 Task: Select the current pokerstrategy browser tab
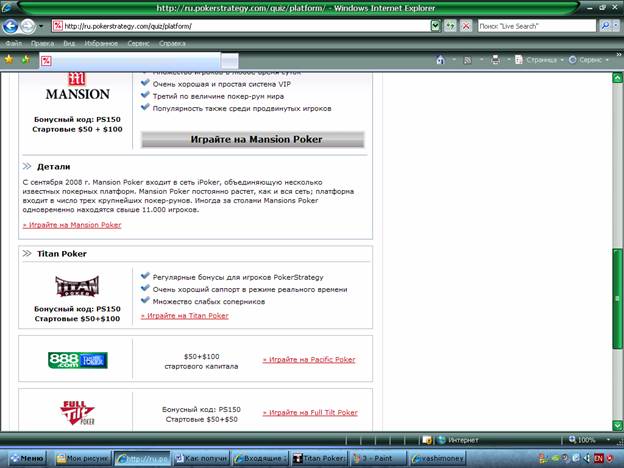[x=129, y=61]
